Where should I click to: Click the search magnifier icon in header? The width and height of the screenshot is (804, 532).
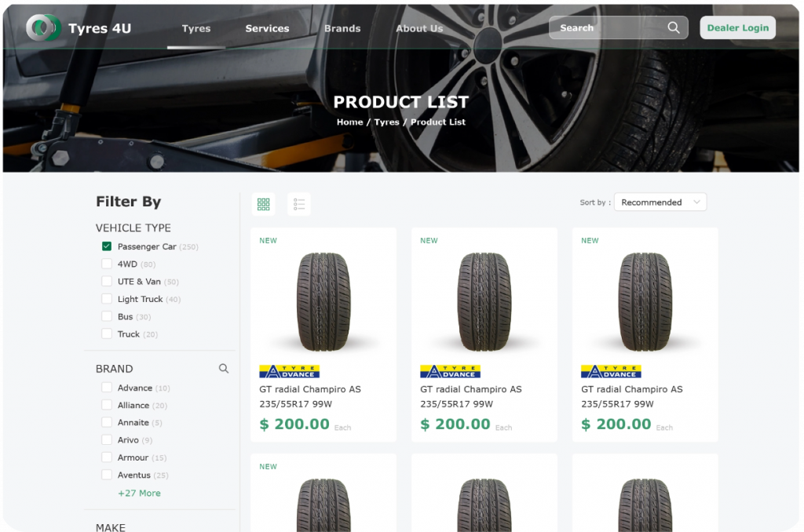[x=674, y=27]
